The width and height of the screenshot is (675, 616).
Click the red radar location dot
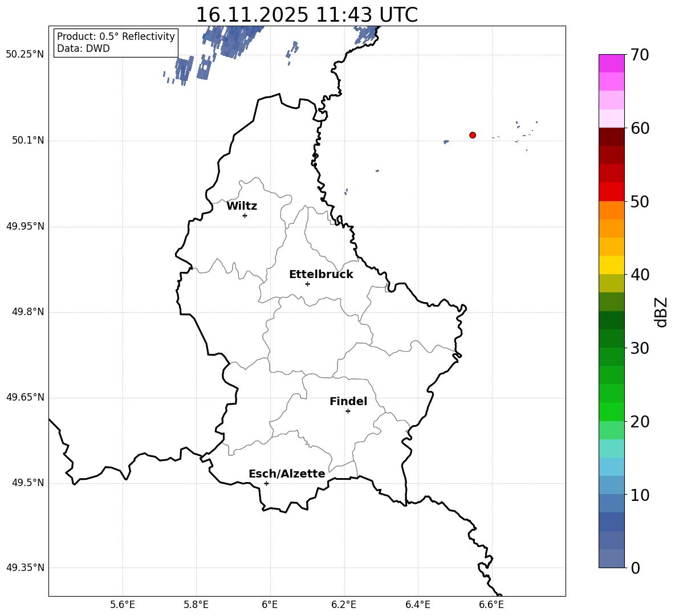point(473,135)
